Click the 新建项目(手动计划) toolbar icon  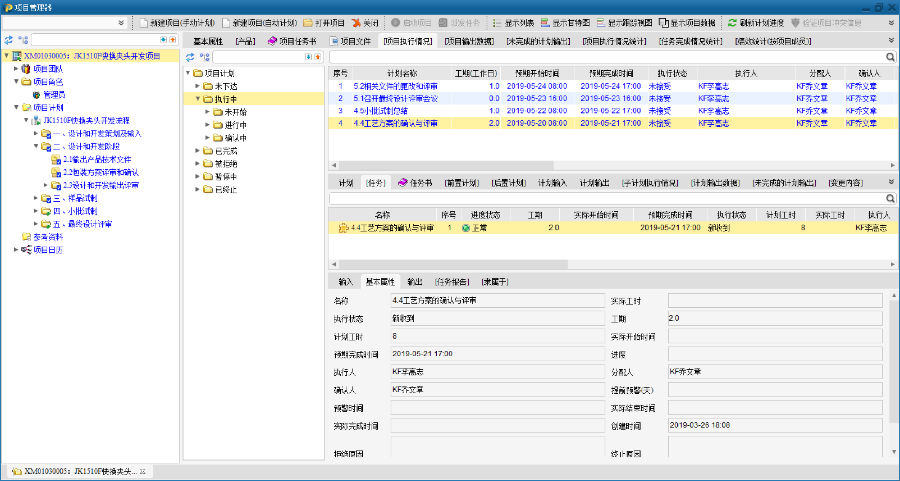[144, 22]
